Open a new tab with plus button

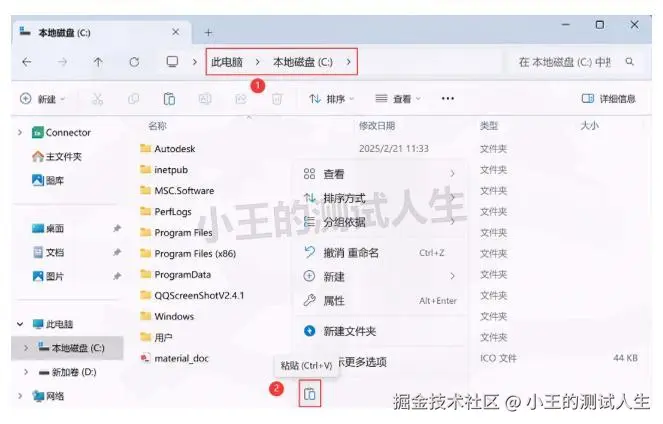point(208,33)
